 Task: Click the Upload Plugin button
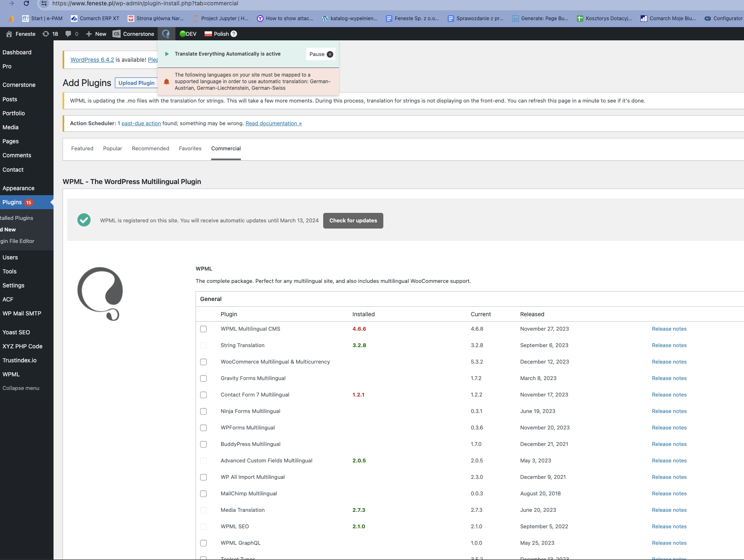point(136,83)
